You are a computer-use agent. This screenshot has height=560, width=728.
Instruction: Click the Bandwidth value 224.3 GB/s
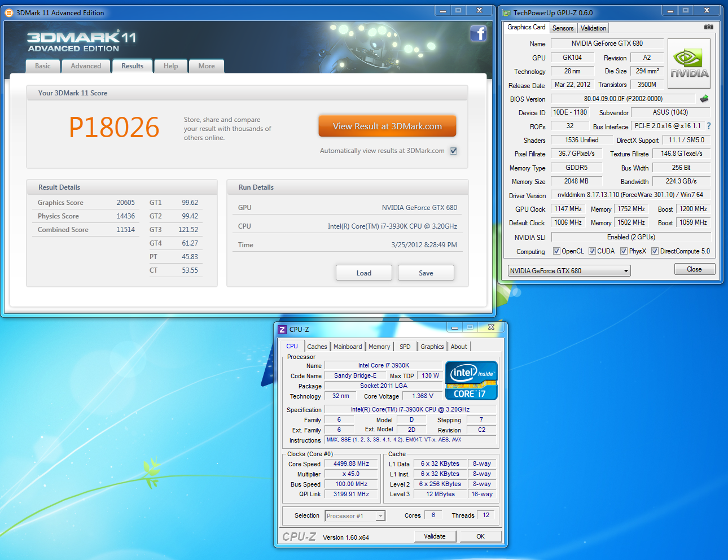[681, 181]
